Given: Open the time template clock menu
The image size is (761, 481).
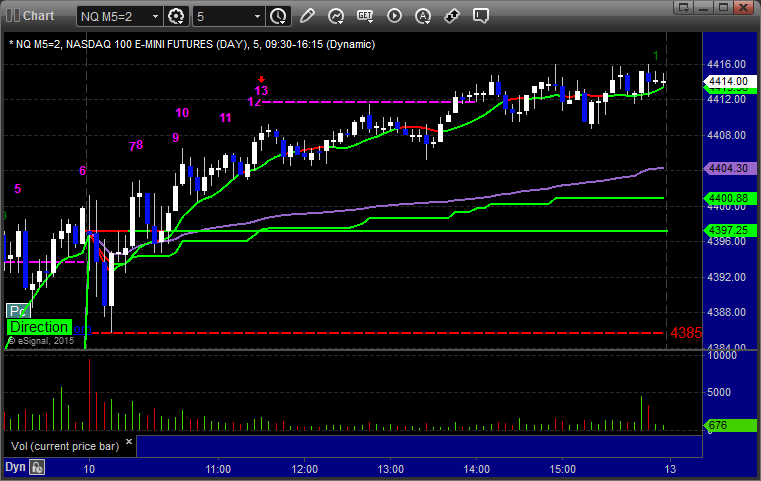Looking at the screenshot, I should [278, 16].
